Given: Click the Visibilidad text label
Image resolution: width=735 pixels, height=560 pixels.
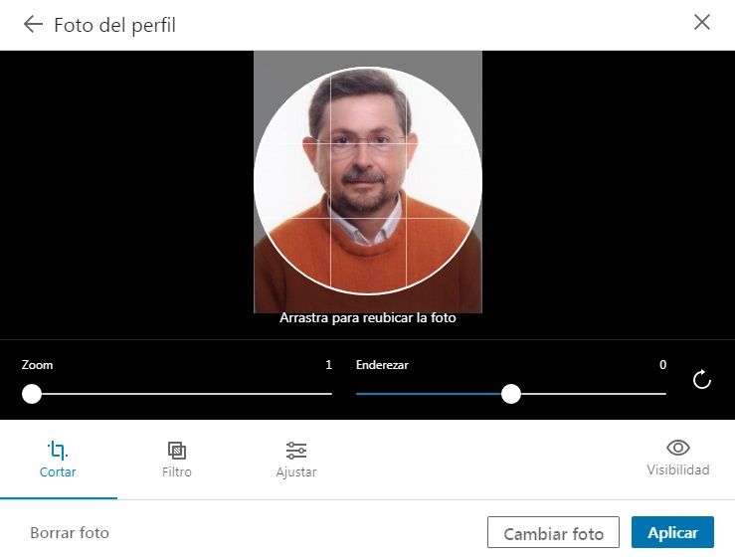Looking at the screenshot, I should point(678,469).
